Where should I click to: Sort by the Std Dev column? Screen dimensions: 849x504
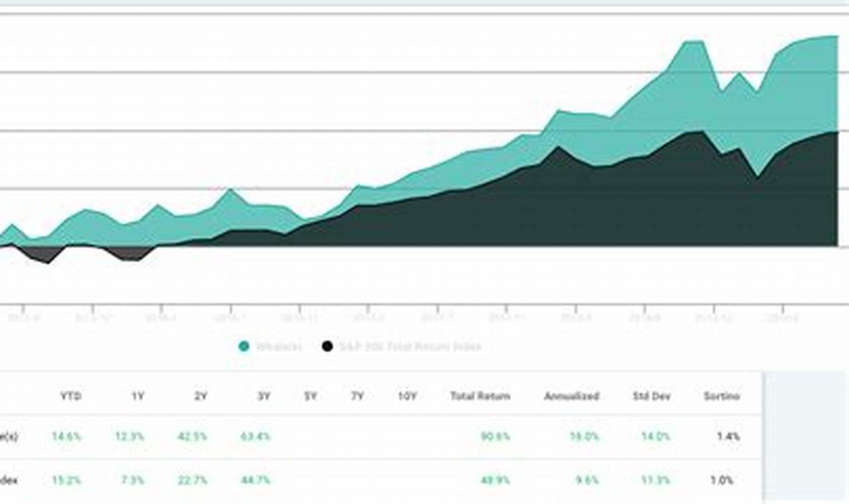pyautogui.click(x=651, y=397)
